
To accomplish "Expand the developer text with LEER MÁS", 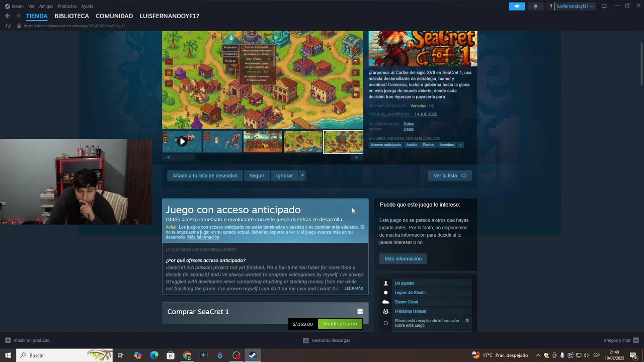I will coord(354,288).
